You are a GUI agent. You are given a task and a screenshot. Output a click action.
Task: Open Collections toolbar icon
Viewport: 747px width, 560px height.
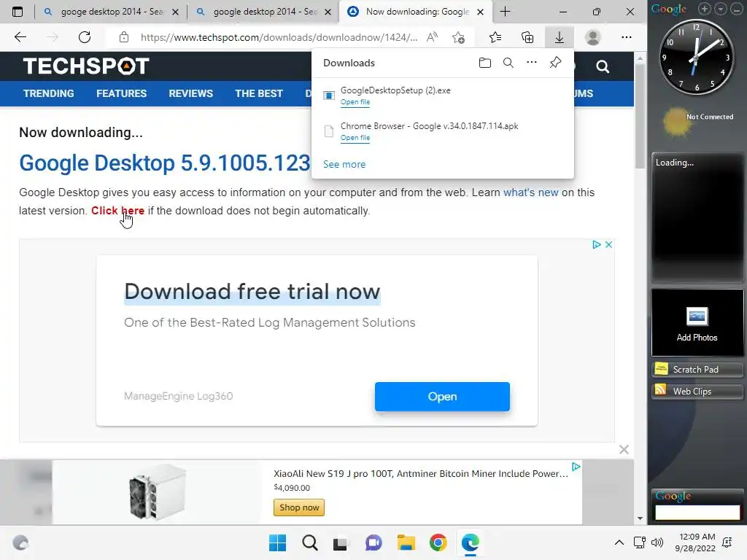point(527,37)
